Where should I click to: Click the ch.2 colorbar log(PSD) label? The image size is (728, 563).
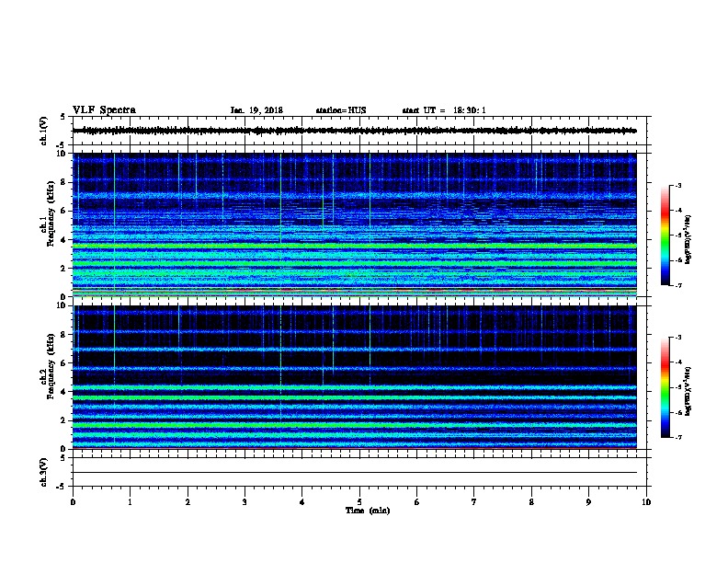688,391
